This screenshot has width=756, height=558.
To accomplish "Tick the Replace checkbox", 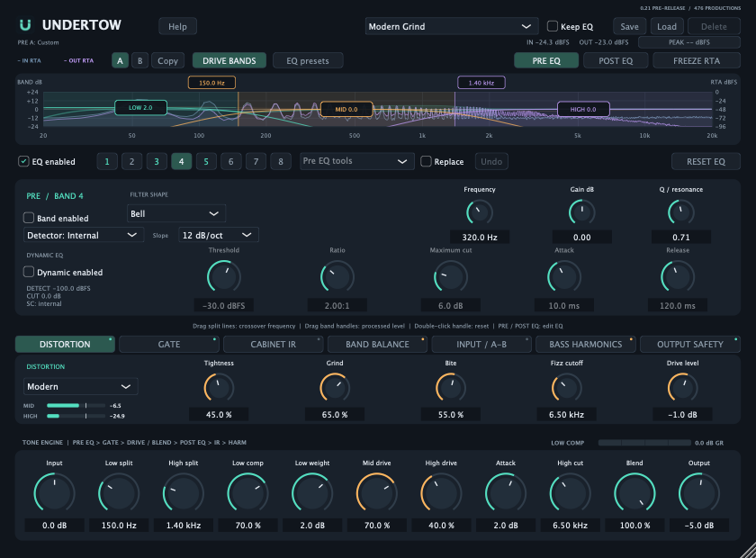I will coord(426,161).
